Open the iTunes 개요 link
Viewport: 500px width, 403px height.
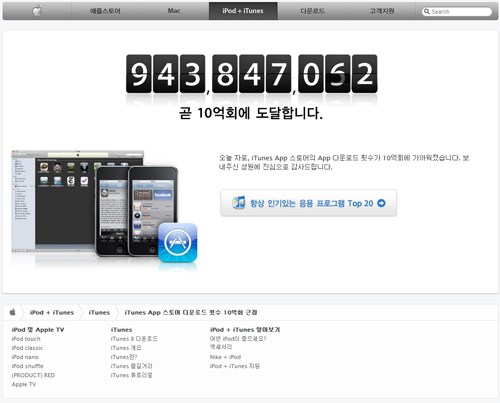coord(126,348)
